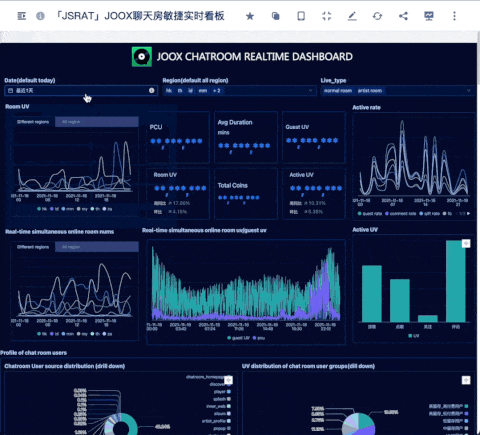Click drill icon on Active UV chart
Screen dimensions: 480x435
coord(466,244)
